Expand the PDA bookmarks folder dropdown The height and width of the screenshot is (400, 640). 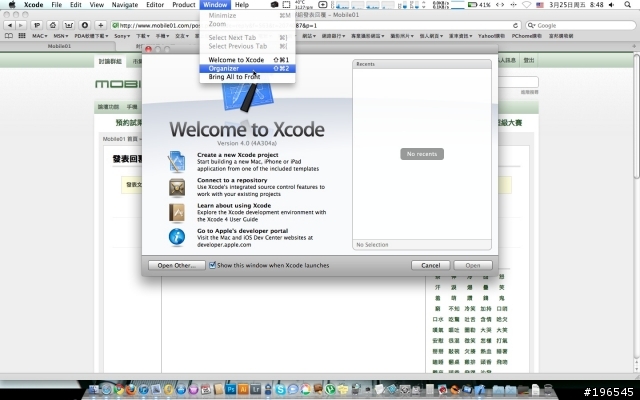(91, 36)
